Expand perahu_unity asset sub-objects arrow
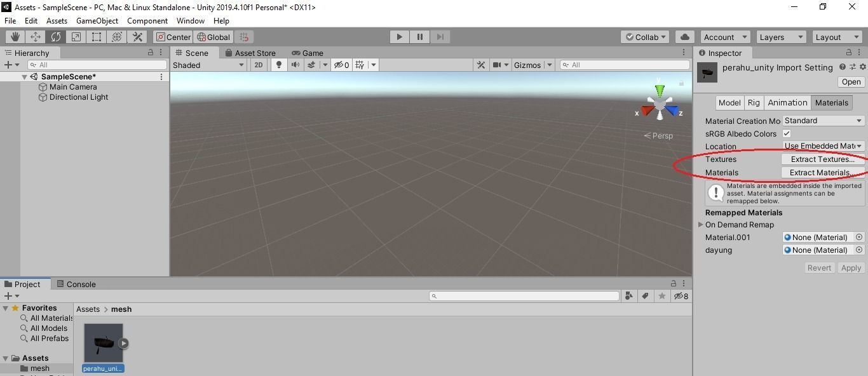868x376 pixels. coord(123,343)
